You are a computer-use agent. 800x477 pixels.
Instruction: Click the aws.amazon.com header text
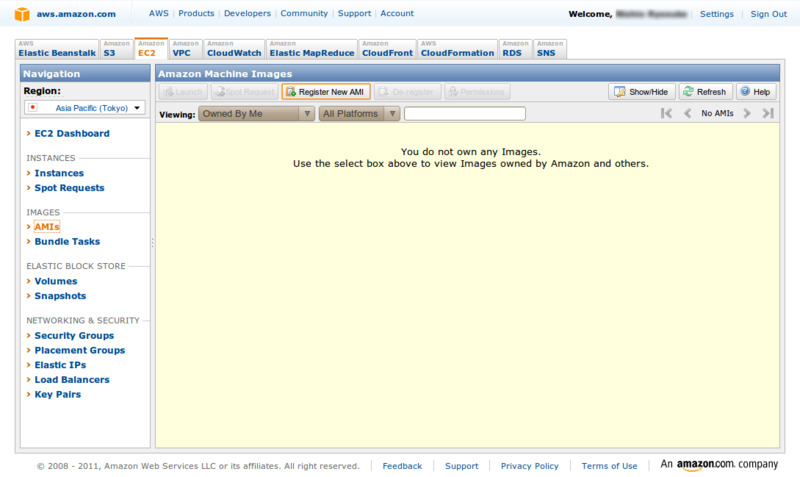pos(76,14)
